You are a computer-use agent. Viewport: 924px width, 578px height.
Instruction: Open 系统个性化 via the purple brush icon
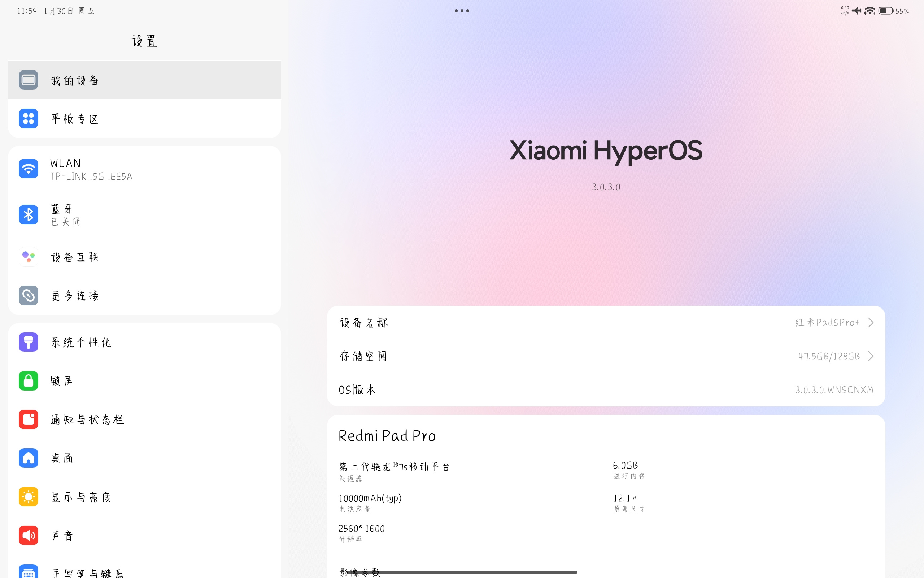click(28, 342)
